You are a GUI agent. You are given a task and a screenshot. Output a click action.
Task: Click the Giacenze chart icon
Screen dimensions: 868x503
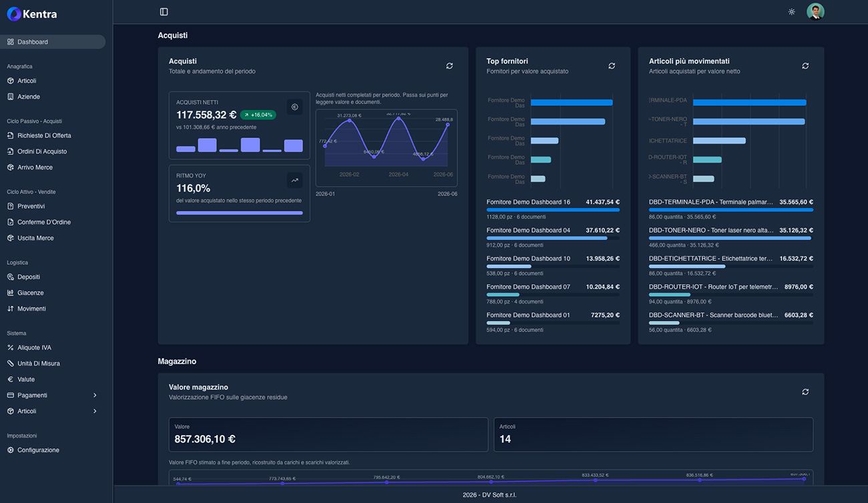point(11,293)
